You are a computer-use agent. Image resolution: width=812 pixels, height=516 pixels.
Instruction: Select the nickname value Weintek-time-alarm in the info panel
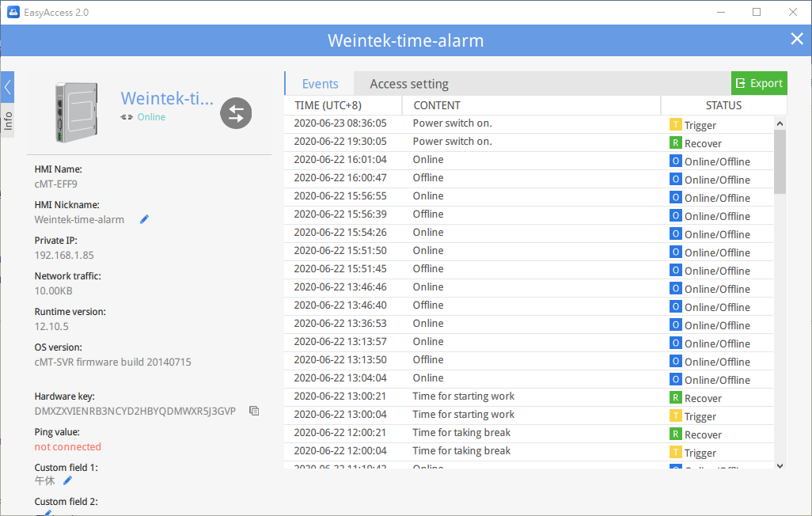[x=79, y=220]
